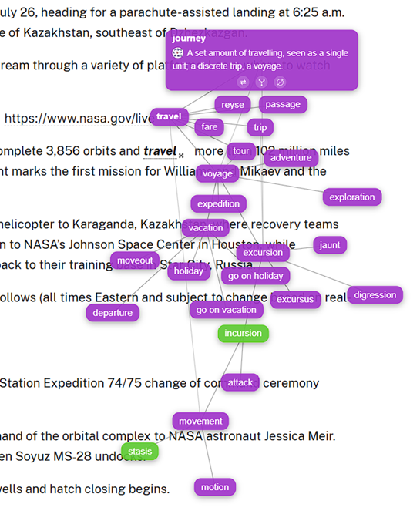This screenshot has height=521, width=420.
Task: Select the 'expedition' node
Action: 218,203
